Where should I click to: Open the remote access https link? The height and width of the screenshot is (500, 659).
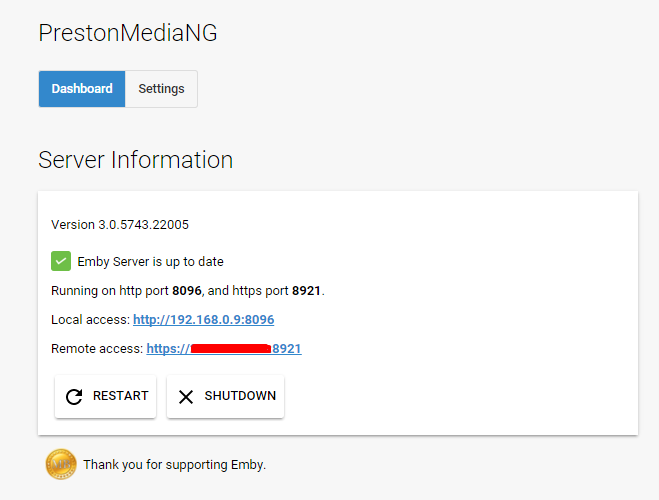223,349
